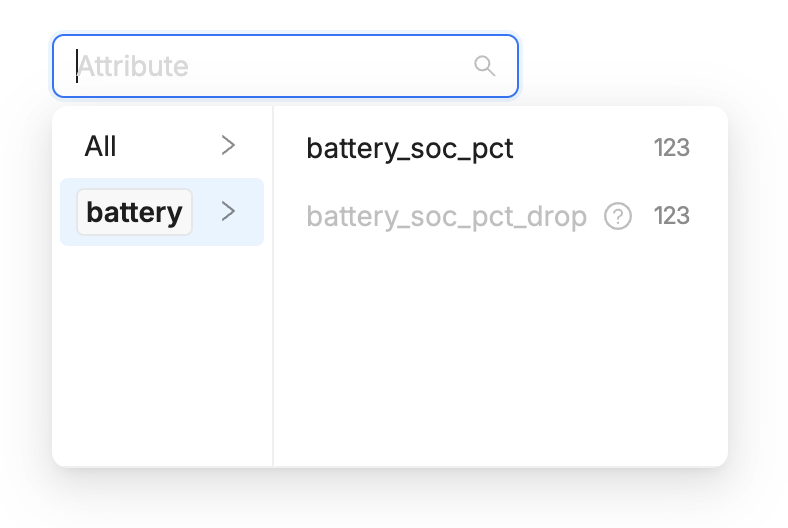Click empty space below the battery category
Viewport: 788px width, 528px height.
pos(160,350)
